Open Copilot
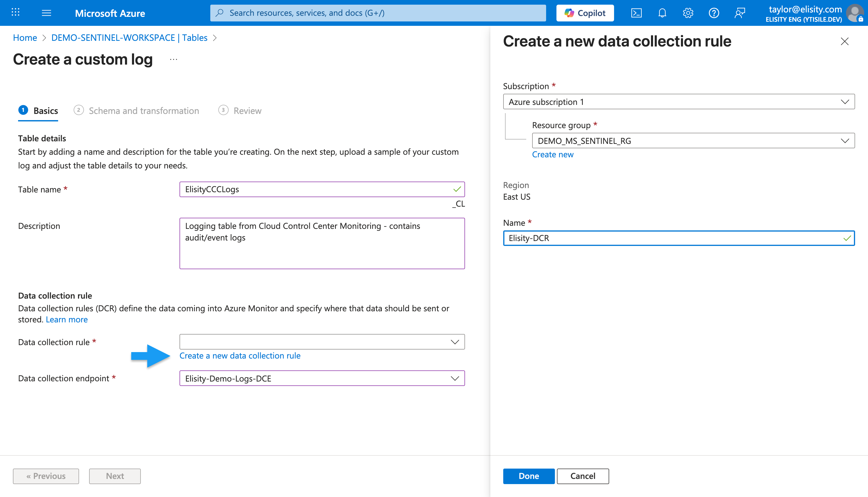Image resolution: width=868 pixels, height=497 pixels. tap(585, 13)
